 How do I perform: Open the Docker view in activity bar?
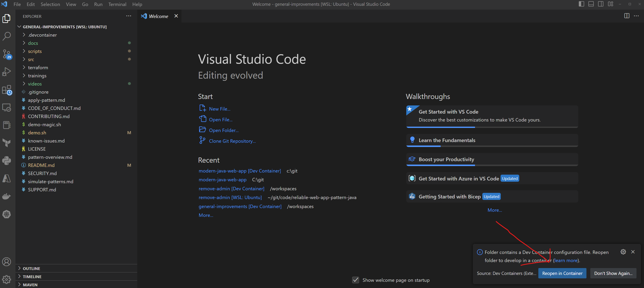(6, 196)
